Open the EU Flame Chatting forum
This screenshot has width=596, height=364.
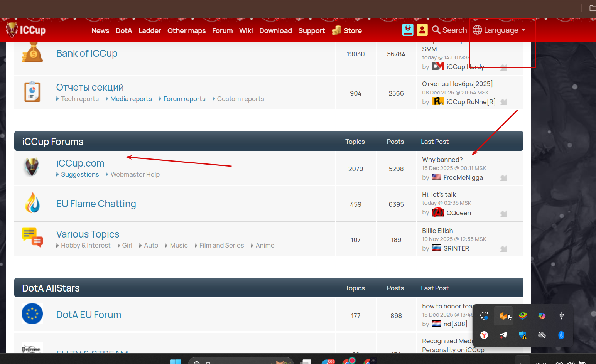click(96, 204)
